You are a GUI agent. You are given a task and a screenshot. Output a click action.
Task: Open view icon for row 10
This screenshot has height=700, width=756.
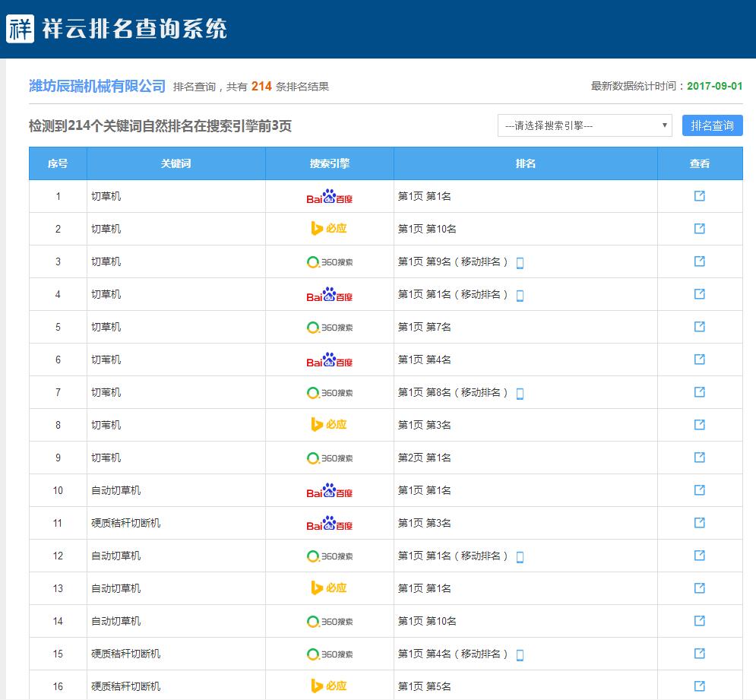point(699,490)
